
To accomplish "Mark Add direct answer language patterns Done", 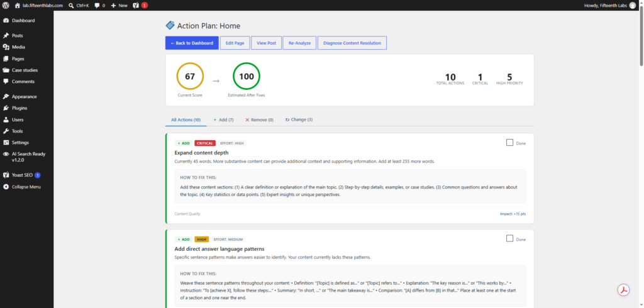I will [x=509, y=239].
